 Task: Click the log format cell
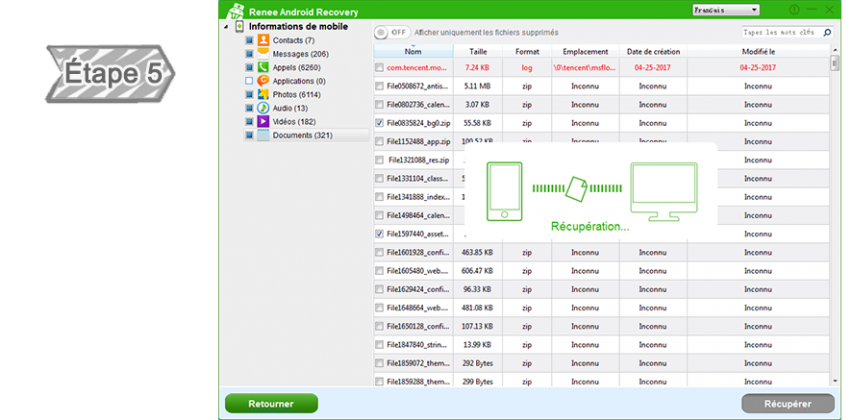(x=527, y=68)
